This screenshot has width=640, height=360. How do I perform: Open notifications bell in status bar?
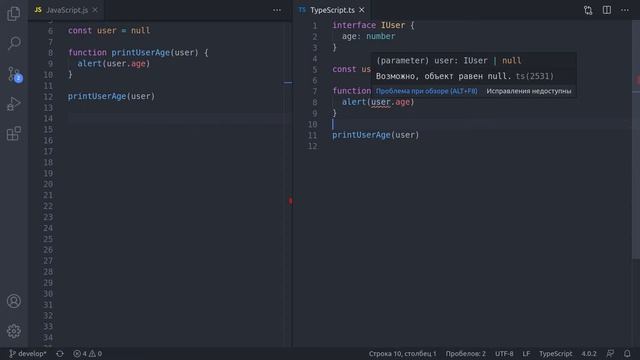click(627, 354)
